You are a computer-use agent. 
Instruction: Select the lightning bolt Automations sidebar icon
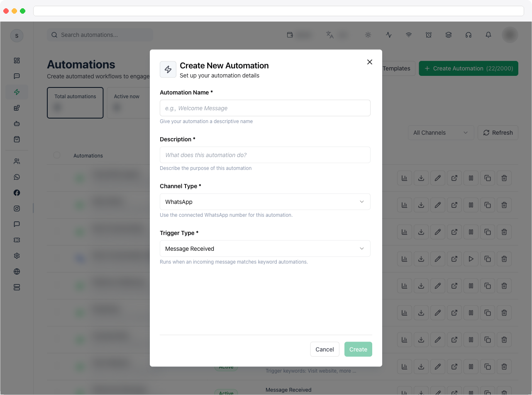(17, 92)
